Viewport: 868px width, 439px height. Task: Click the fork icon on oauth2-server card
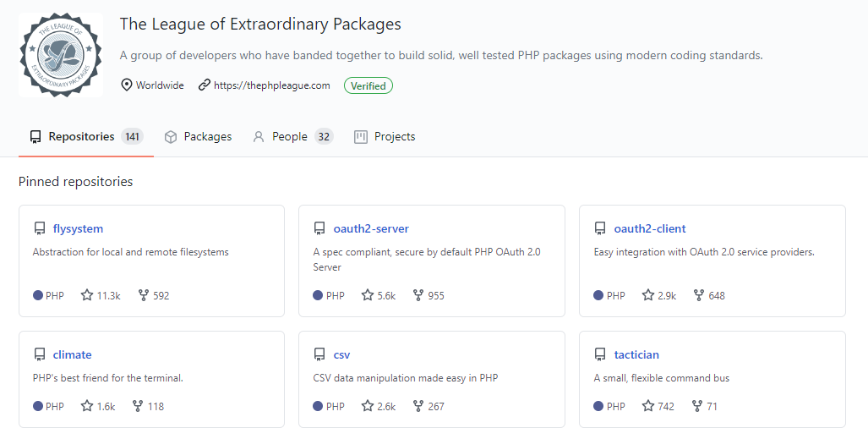click(x=418, y=295)
